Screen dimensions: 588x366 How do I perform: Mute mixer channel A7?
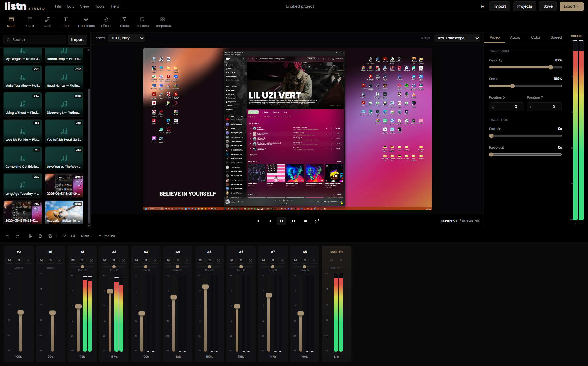pos(264,260)
